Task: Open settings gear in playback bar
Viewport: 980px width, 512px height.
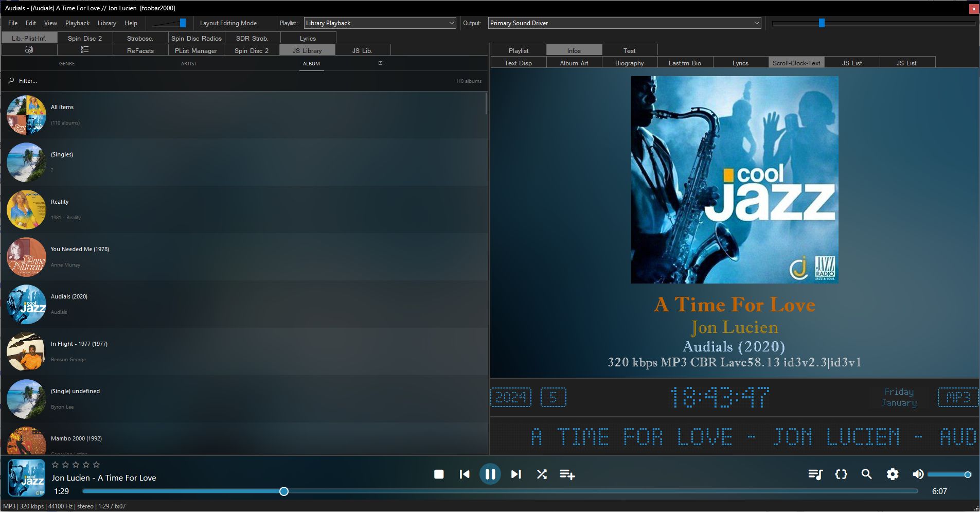Action: [x=893, y=474]
